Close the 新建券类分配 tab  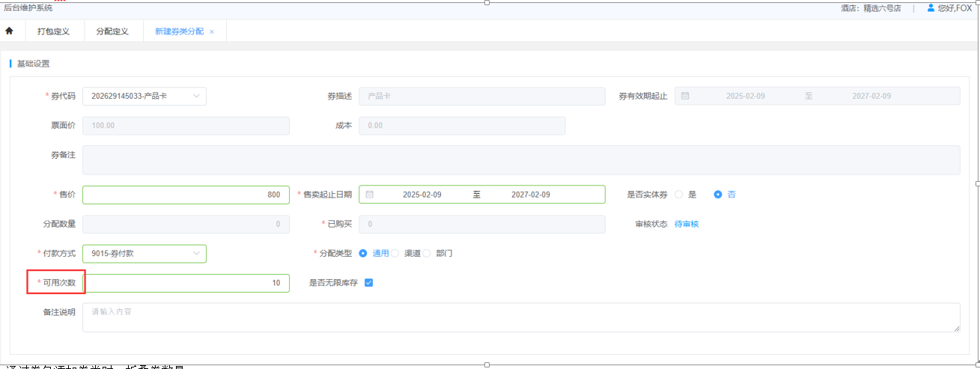click(x=212, y=32)
